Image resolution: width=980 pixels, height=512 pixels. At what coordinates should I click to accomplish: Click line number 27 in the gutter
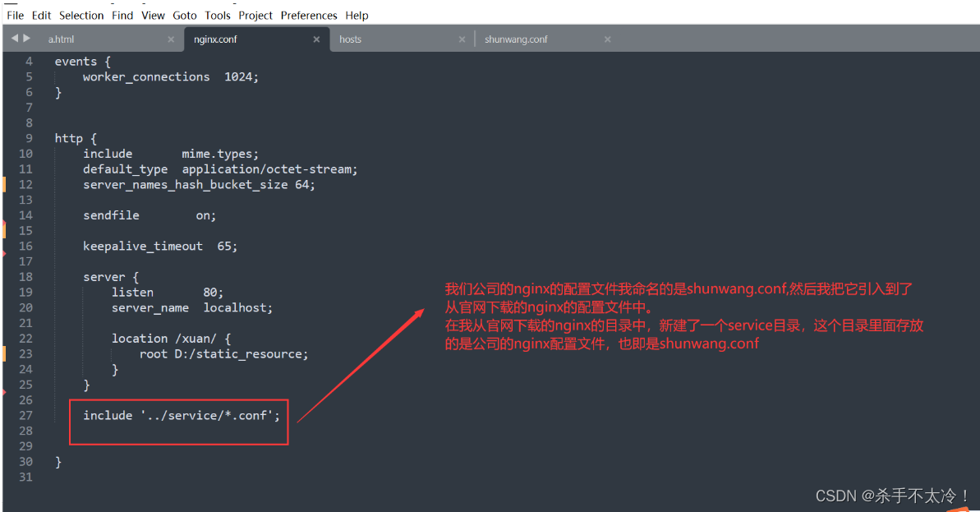point(25,416)
